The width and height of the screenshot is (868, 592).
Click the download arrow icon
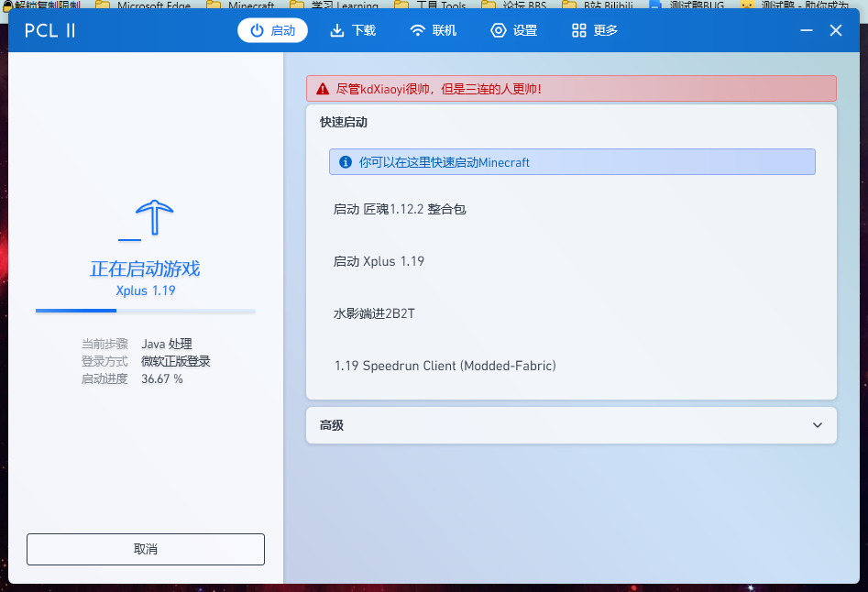(336, 30)
